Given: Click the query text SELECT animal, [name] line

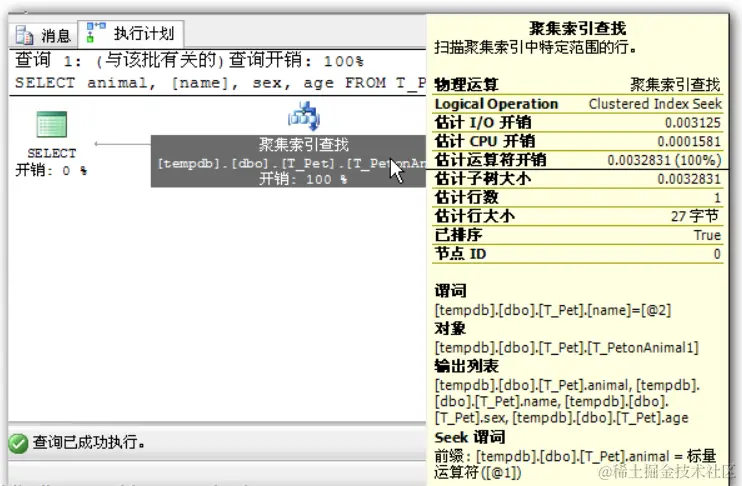Looking at the screenshot, I should 220,83.
